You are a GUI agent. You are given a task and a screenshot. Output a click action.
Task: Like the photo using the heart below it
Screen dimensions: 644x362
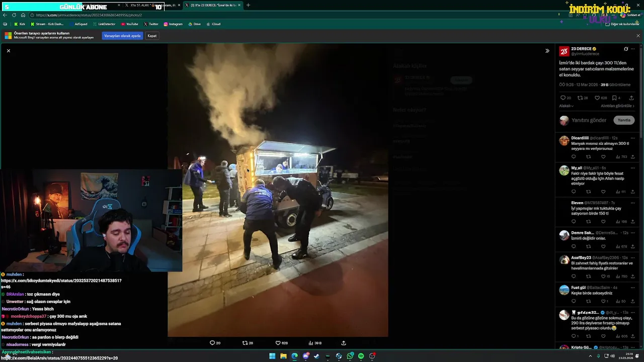[x=281, y=343]
